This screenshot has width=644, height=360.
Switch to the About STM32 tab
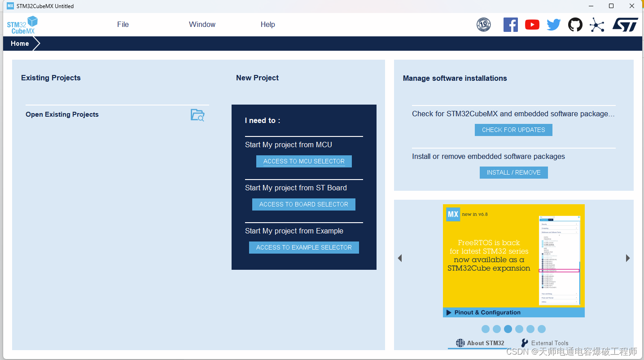(x=480, y=343)
